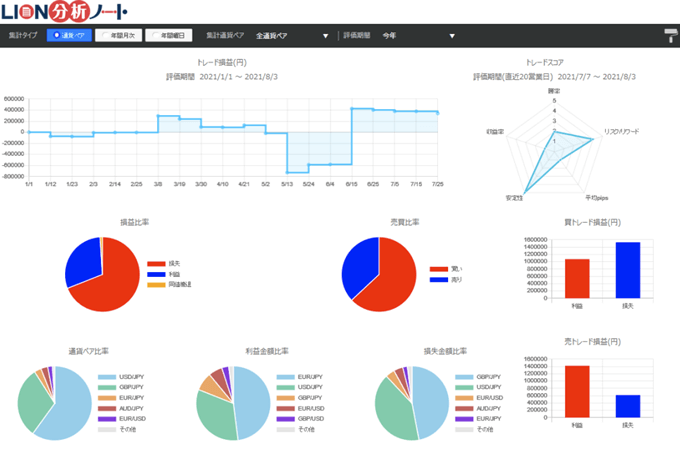Select the 通貨ペア aggregation type radio
680x460 pixels.
69,36
